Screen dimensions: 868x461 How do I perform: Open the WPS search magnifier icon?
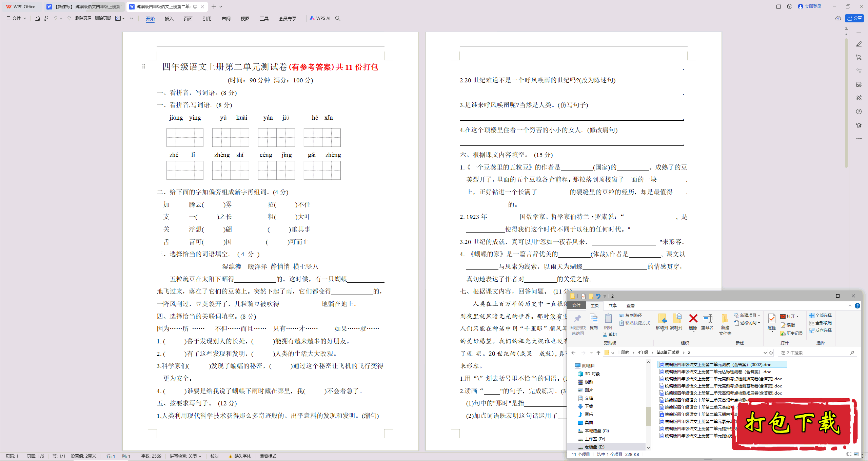click(338, 18)
